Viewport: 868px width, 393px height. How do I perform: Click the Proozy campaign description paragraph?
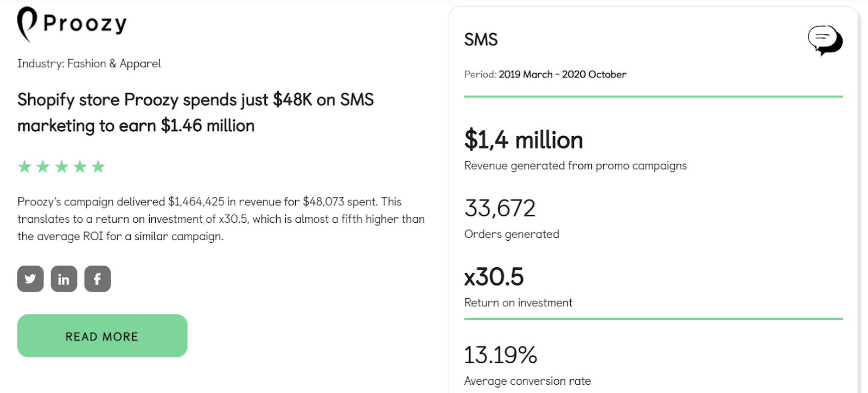[x=221, y=219]
